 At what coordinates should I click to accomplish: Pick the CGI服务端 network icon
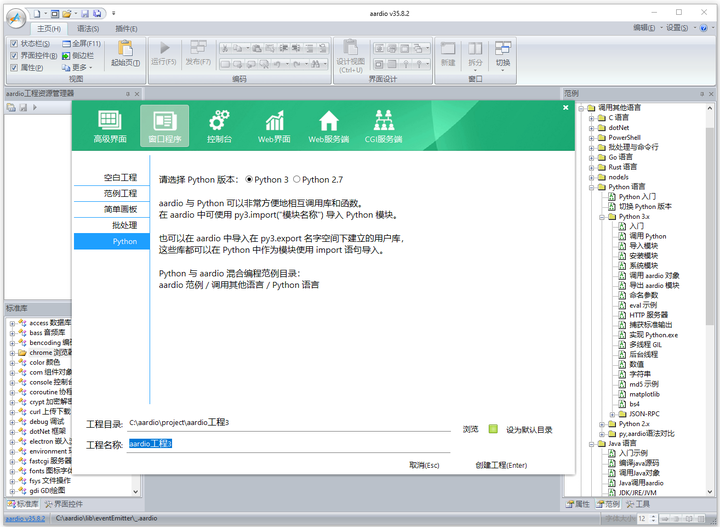tap(383, 126)
